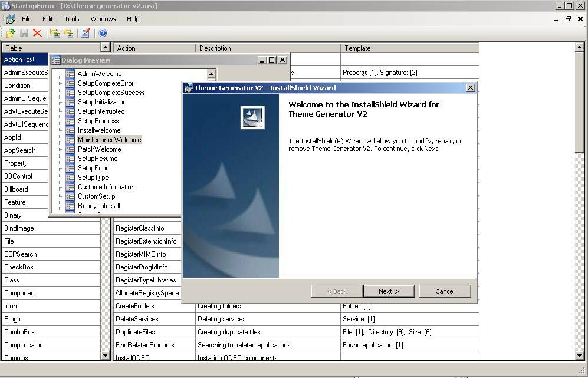Select the CompLocator table
Image resolution: width=588 pixels, height=378 pixels.
(51, 344)
